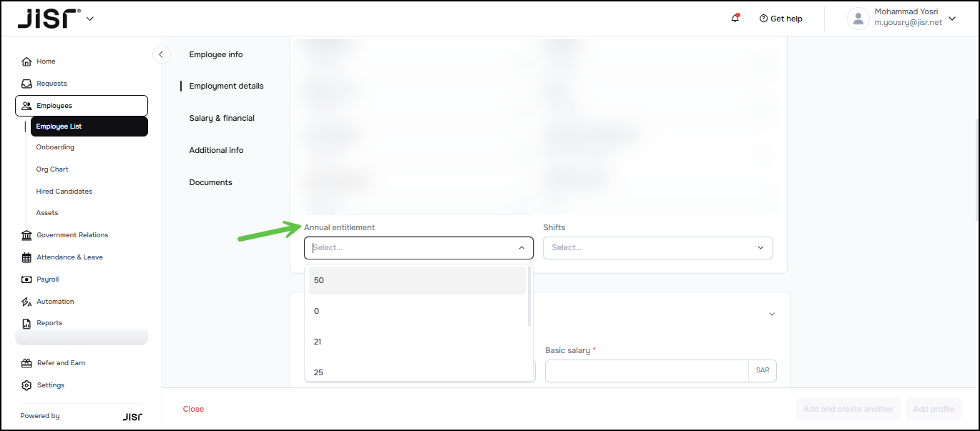Click the Automation lightning icon
The image size is (980, 431).
point(26,302)
